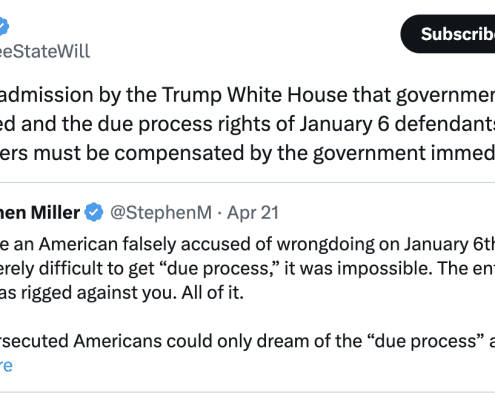
Task: Click the 'admission by the Trump White House' line
Action: [247, 95]
